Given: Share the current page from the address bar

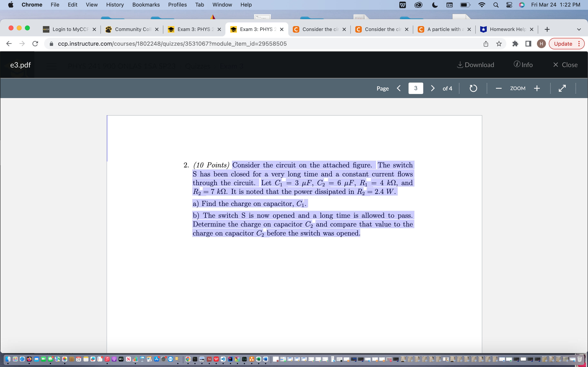Looking at the screenshot, I should click(x=485, y=44).
